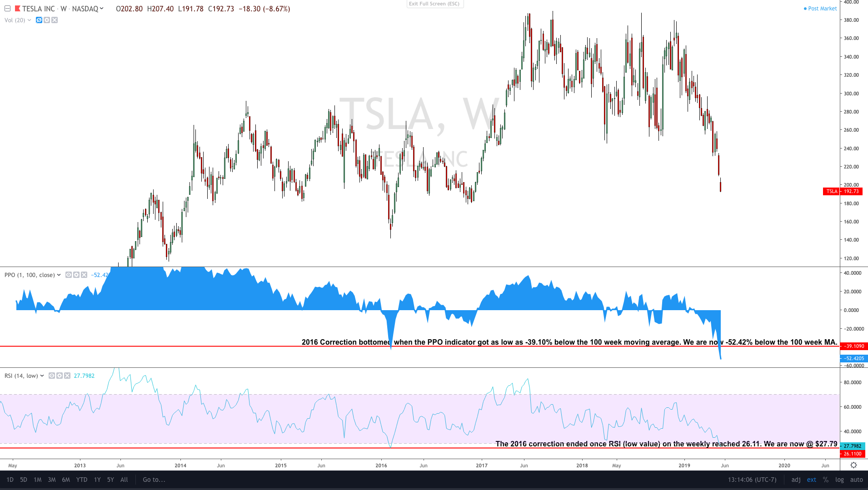Click the 13:14:06 (UTC-7) timezone clock

[752, 480]
